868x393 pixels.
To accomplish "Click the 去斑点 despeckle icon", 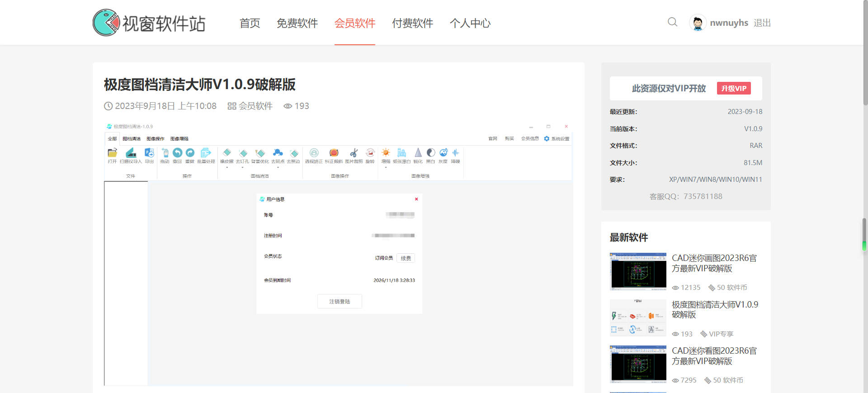I will click(278, 152).
